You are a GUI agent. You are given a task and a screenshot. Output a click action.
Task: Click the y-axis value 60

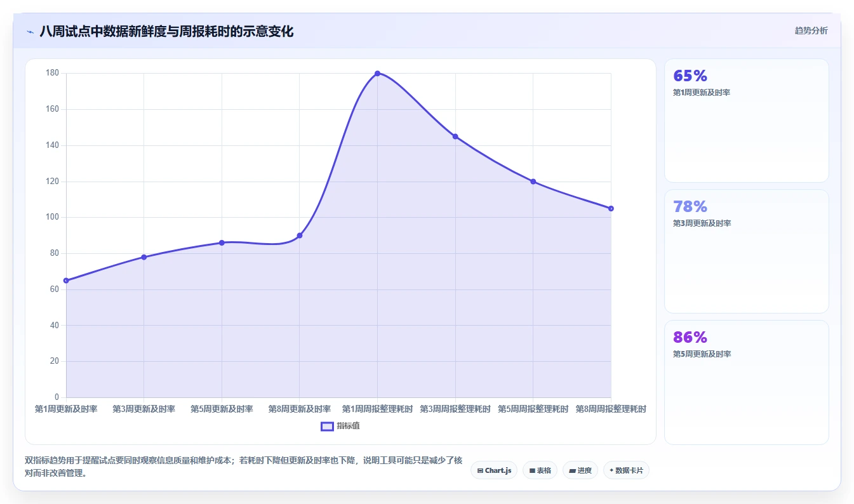click(x=55, y=289)
